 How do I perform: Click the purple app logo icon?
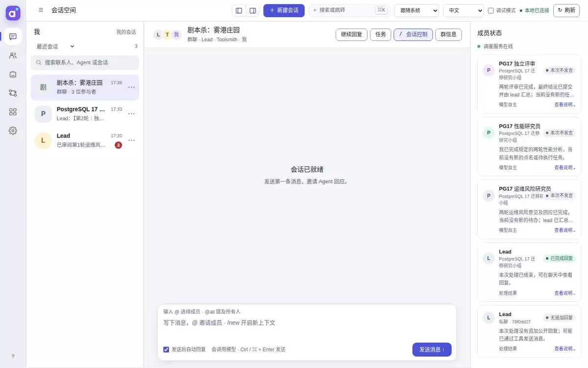point(13,13)
